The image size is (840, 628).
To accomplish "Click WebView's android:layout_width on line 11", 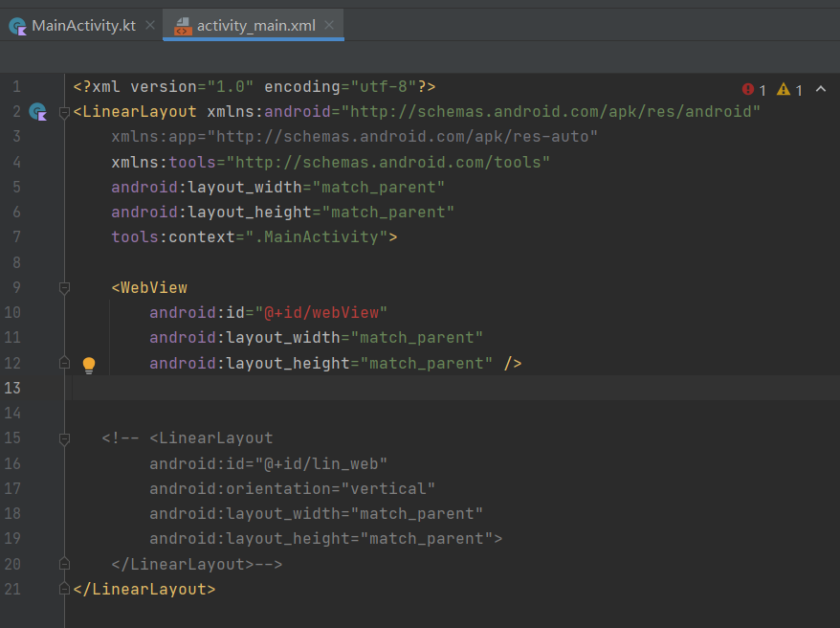I will (x=316, y=338).
